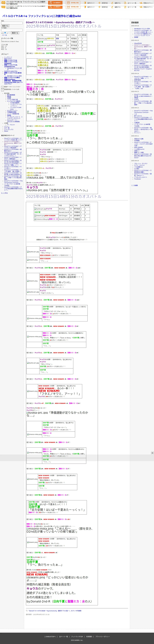Open バトロイ駄弁り板 under 掲示板集
Screen dimensions: 154x644
12,99
